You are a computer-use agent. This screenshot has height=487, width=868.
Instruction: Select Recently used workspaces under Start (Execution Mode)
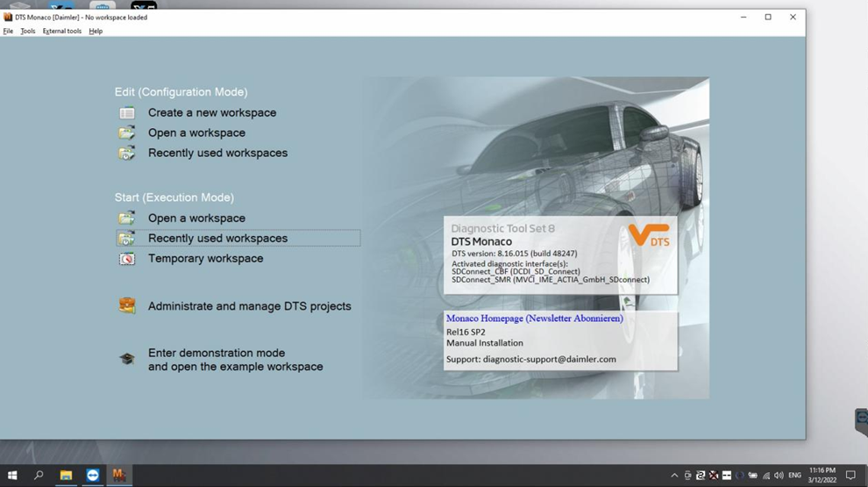click(238, 239)
